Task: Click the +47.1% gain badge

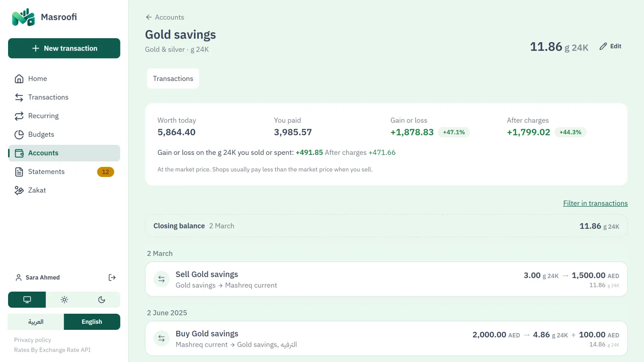Action: 454,132
